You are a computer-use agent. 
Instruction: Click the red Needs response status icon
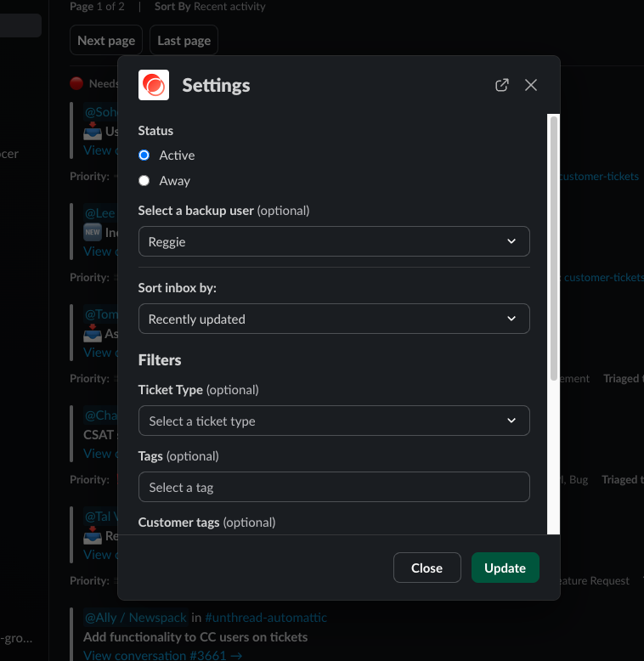(76, 83)
